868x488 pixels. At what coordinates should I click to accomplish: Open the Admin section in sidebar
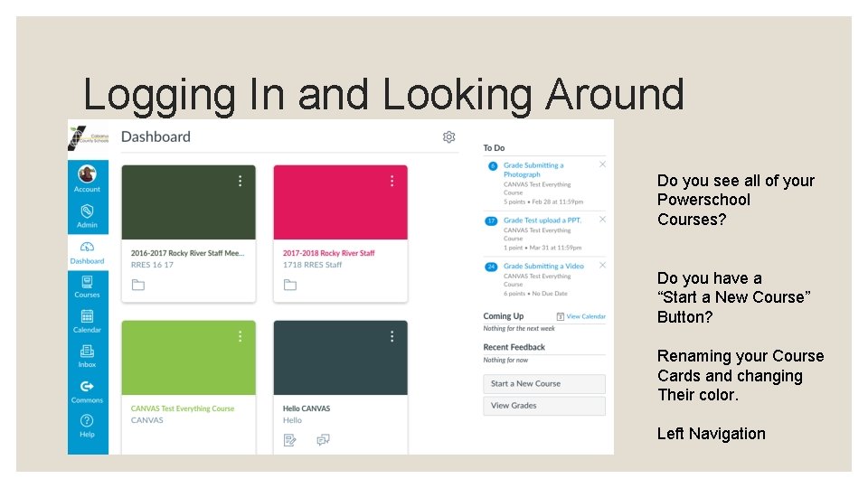point(88,216)
